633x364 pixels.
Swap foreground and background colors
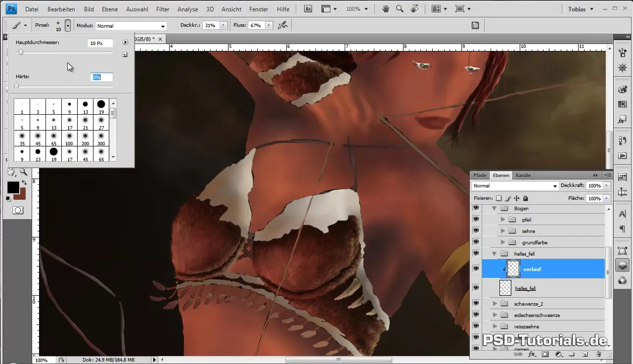point(25,182)
